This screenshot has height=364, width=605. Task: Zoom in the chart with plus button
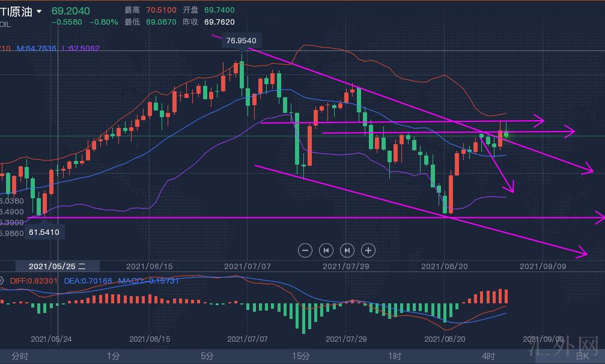coord(368,250)
